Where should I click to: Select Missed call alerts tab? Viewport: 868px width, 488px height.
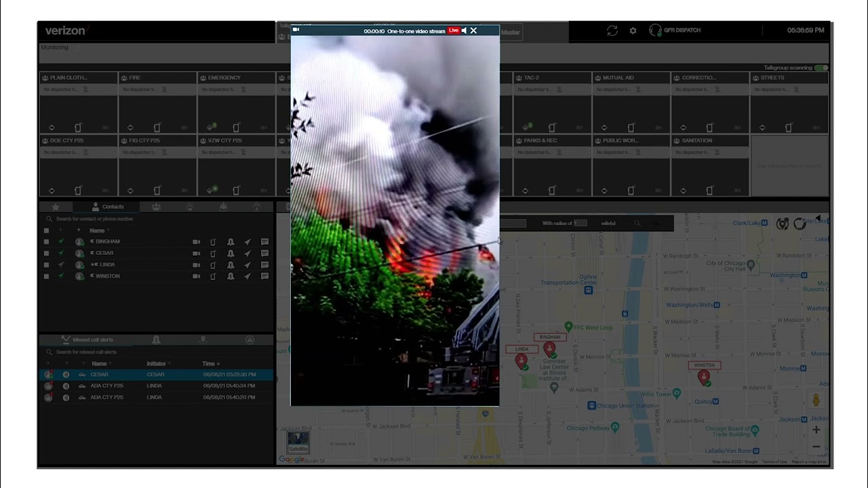[x=87, y=340]
